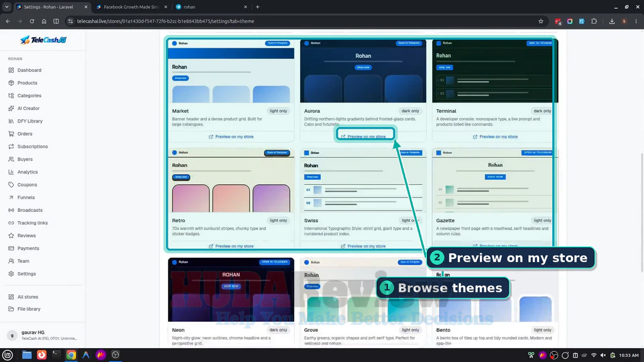Image resolution: width=644 pixels, height=362 pixels.
Task: Open All stores link in sidebar
Action: point(28,297)
